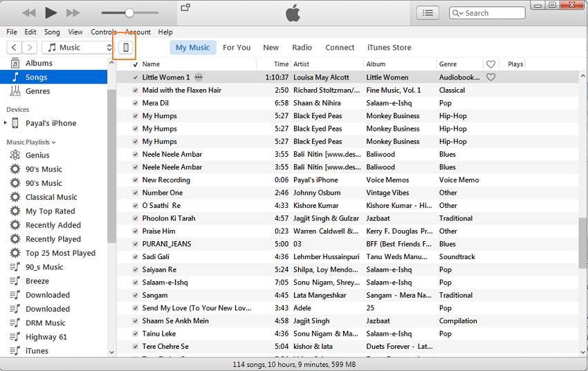The width and height of the screenshot is (588, 371).
Task: Click the Play button
Action: (x=50, y=12)
